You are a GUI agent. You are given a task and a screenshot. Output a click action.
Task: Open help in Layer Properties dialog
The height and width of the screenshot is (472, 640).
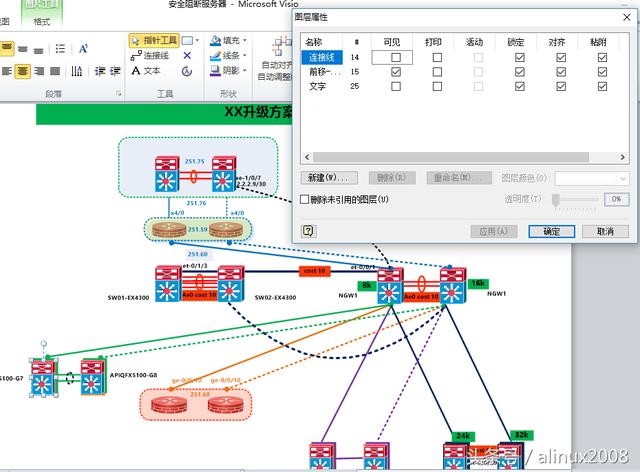308,231
